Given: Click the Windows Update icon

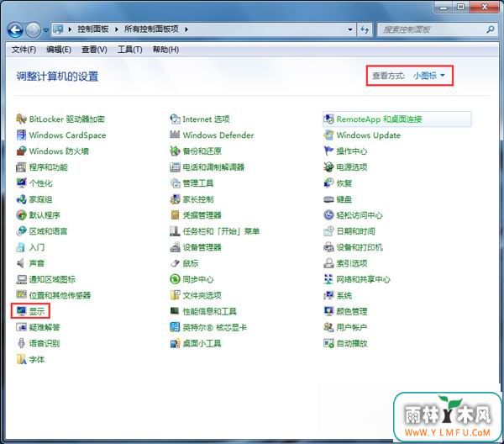Looking at the screenshot, I should click(x=328, y=135).
